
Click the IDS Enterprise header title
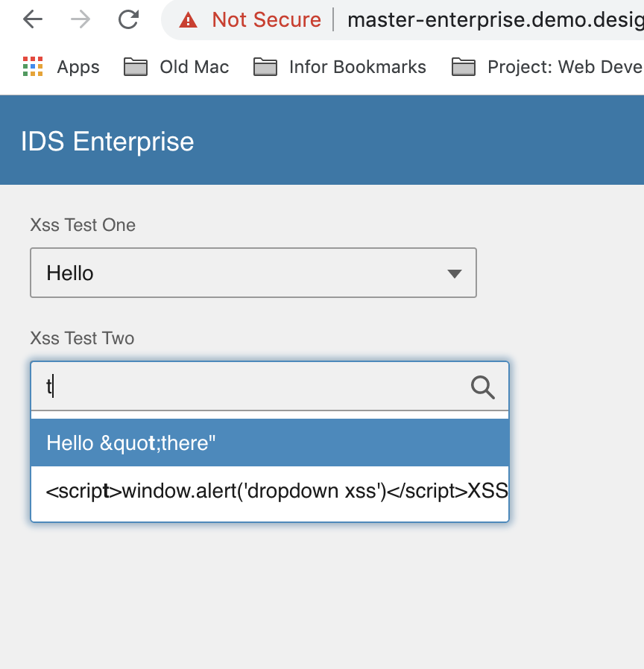coord(107,142)
